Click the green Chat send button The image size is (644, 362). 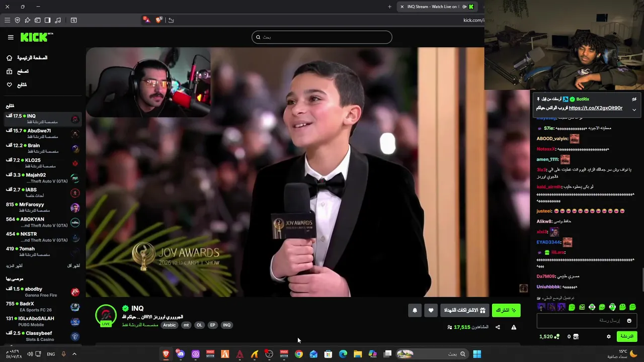tap(627, 336)
